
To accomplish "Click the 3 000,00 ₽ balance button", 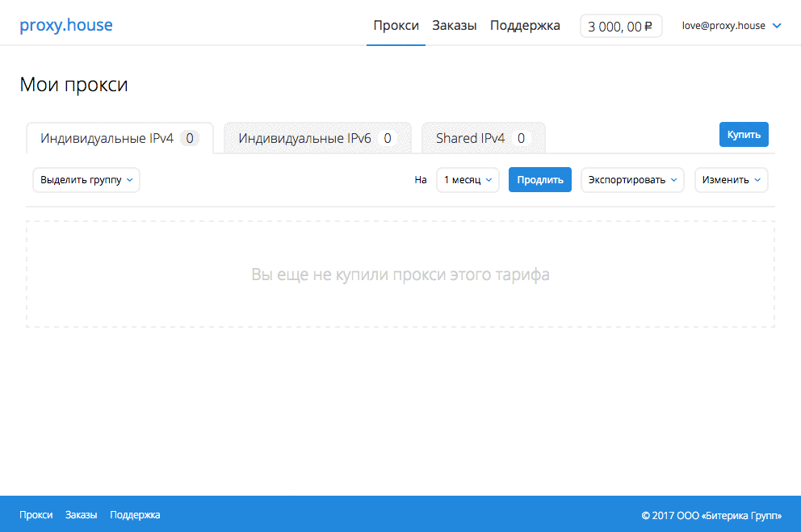I will pos(621,26).
